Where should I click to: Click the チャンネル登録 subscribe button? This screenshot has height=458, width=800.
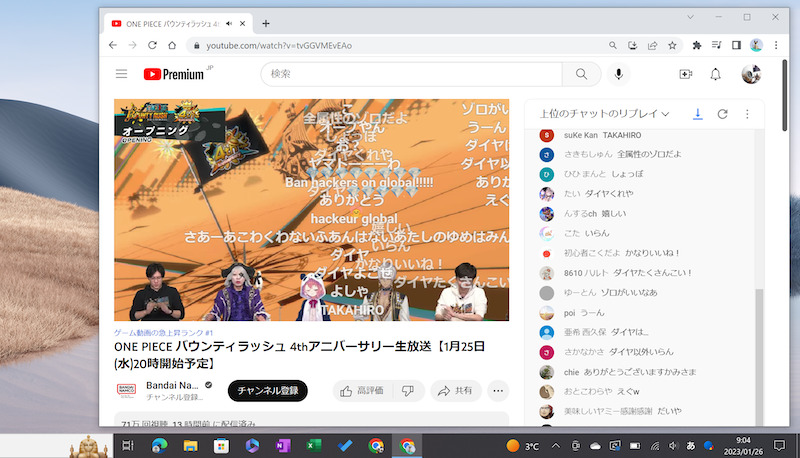pyautogui.click(x=267, y=391)
